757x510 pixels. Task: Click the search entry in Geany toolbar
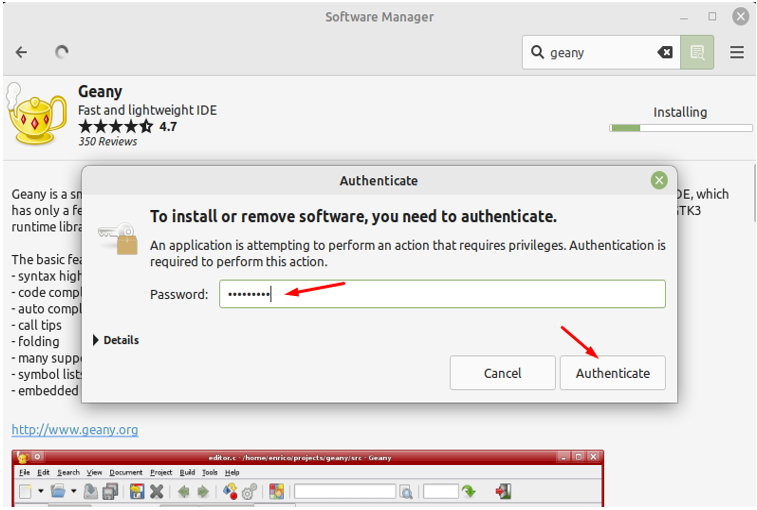[345, 492]
